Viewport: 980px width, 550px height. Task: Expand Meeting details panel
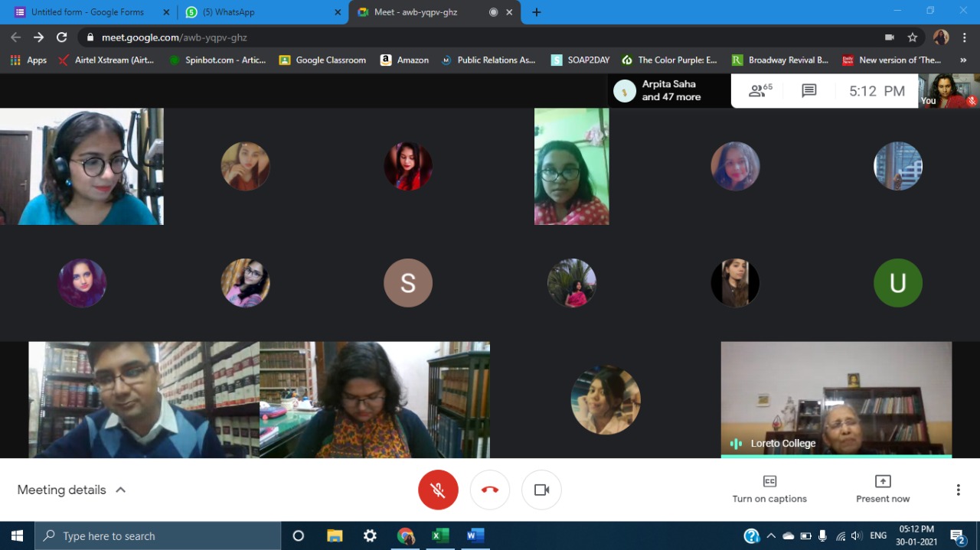point(71,490)
